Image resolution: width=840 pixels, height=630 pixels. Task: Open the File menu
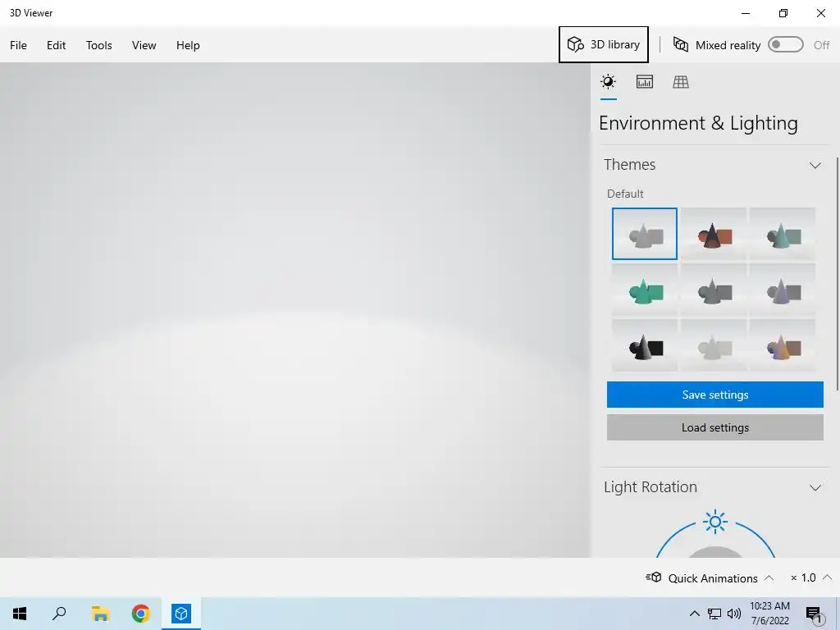(x=18, y=45)
